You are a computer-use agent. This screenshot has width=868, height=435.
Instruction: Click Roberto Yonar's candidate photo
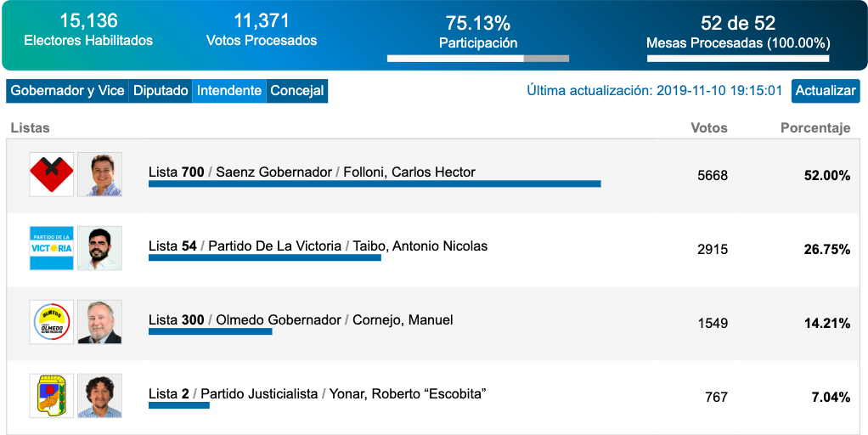pyautogui.click(x=99, y=396)
